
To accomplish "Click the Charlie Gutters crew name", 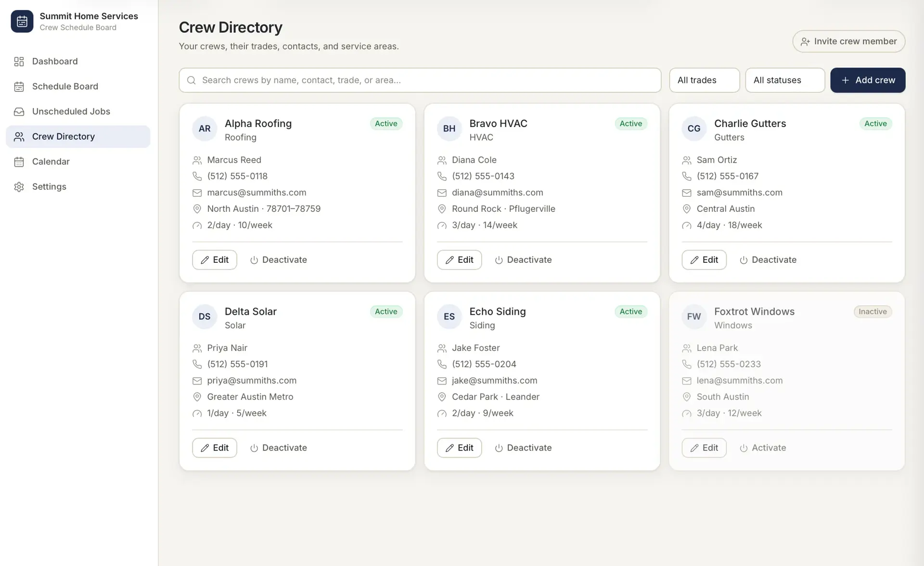I will [x=750, y=123].
